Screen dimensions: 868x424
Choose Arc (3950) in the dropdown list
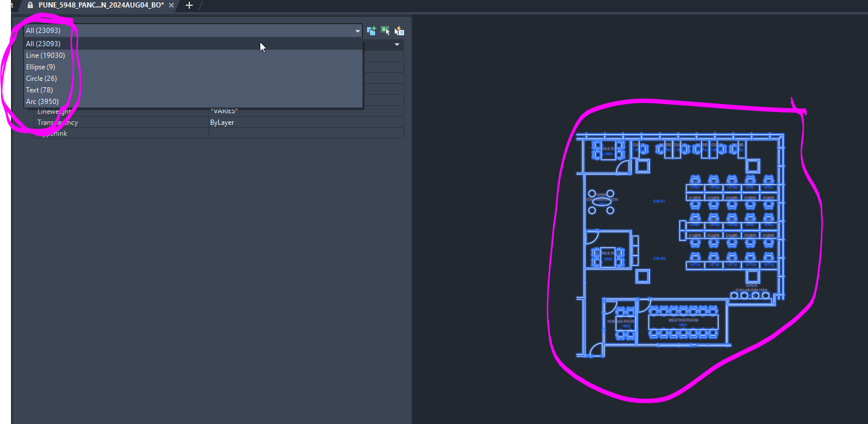[x=193, y=102]
